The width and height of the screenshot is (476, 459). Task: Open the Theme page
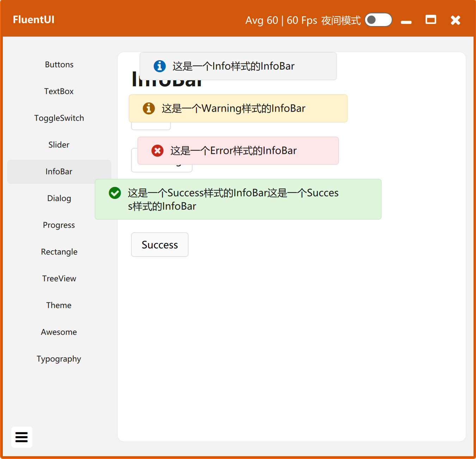coord(59,305)
